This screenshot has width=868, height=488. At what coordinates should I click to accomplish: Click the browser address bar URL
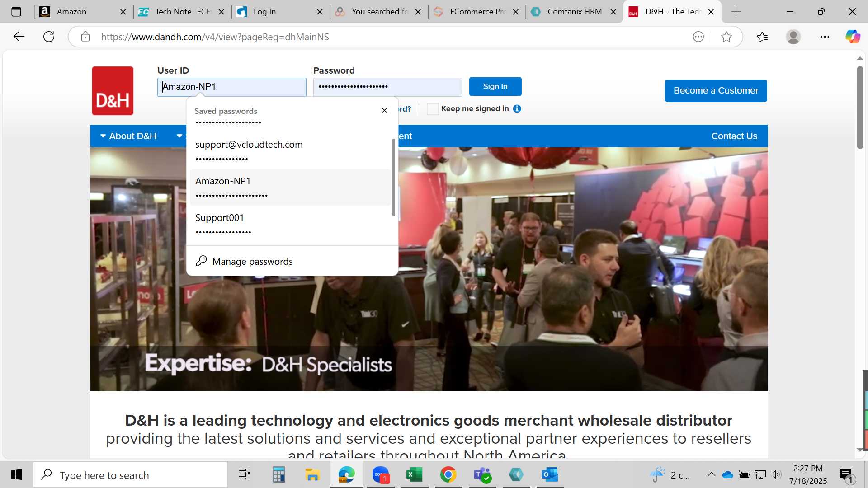215,37
